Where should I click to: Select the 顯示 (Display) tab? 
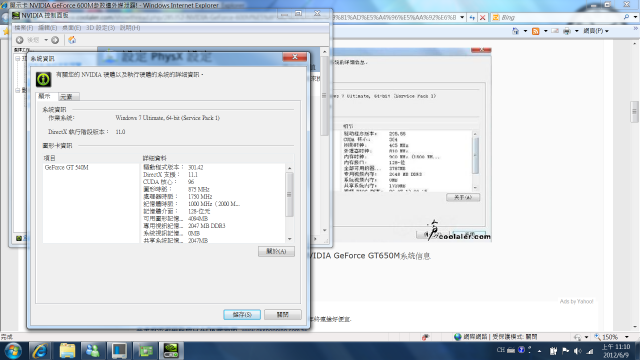pos(45,96)
